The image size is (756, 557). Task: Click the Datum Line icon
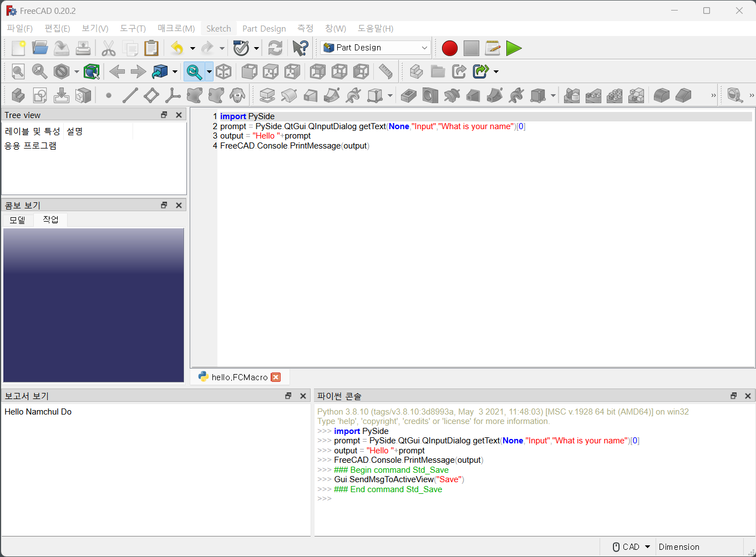[130, 95]
